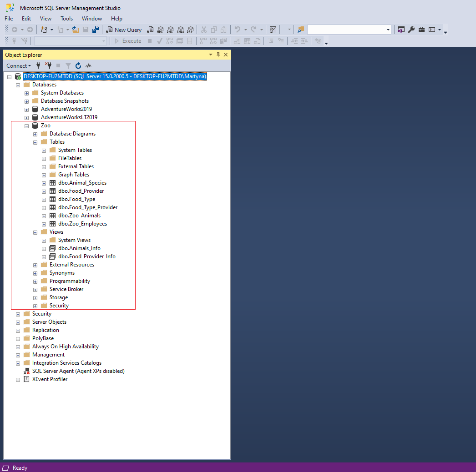Screen dimensions: 476x472
Task: Click the New Project toolbar icon
Action: 44,30
